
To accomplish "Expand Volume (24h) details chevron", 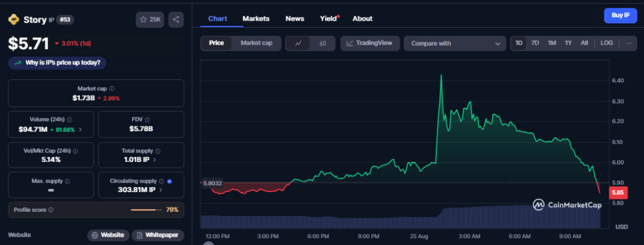I will pos(80,130).
